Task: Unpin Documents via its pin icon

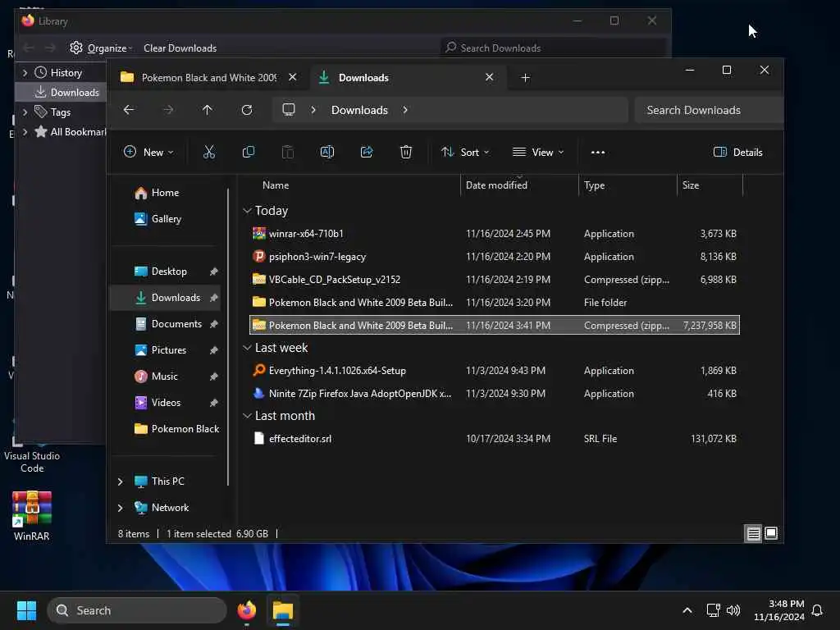Action: [214, 324]
